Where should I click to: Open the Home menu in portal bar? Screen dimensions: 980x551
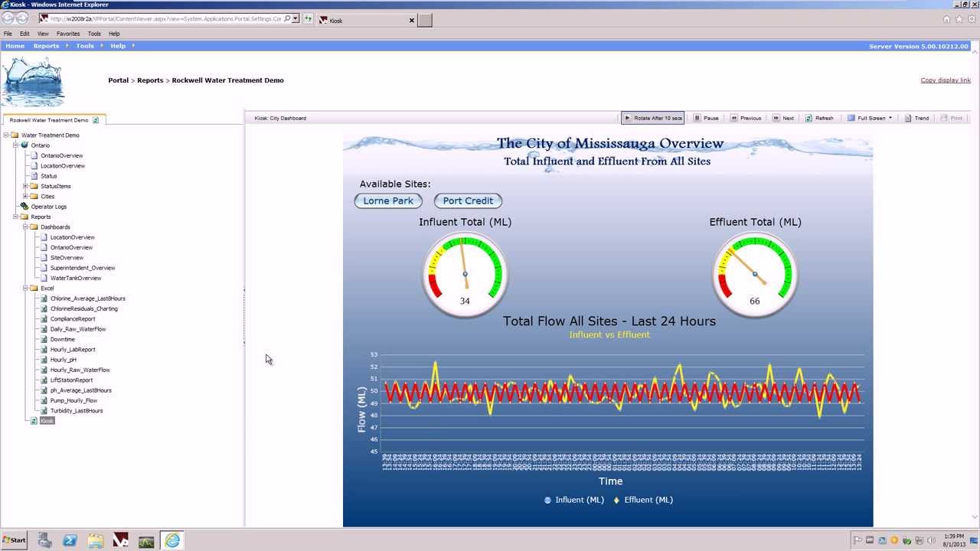[15, 46]
